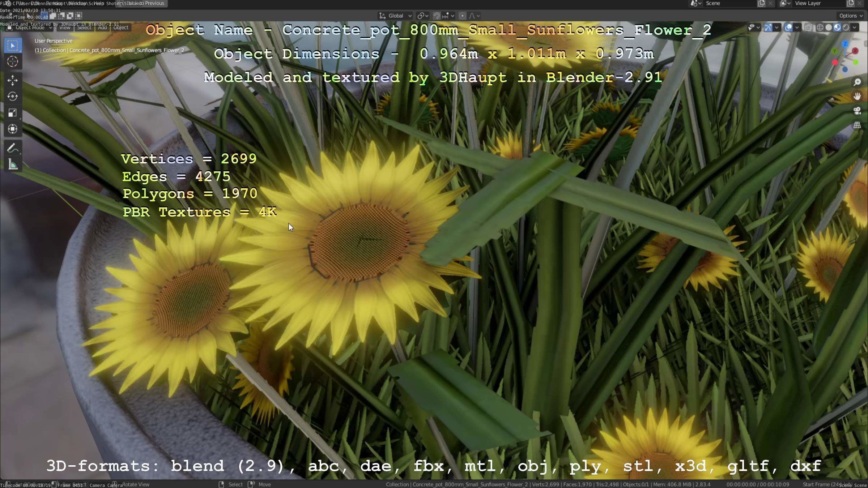Toggle viewport overlays display

(788, 27)
